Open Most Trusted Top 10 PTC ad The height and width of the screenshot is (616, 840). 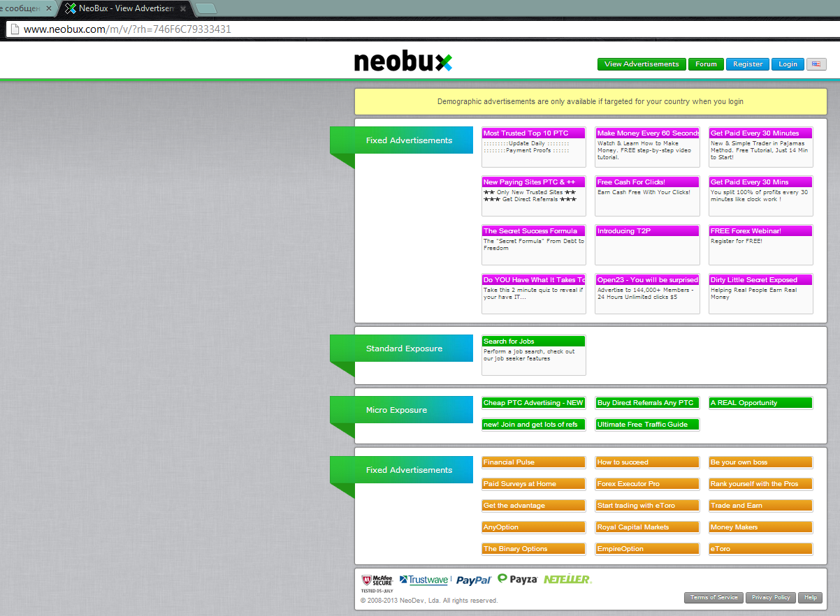pyautogui.click(x=534, y=147)
